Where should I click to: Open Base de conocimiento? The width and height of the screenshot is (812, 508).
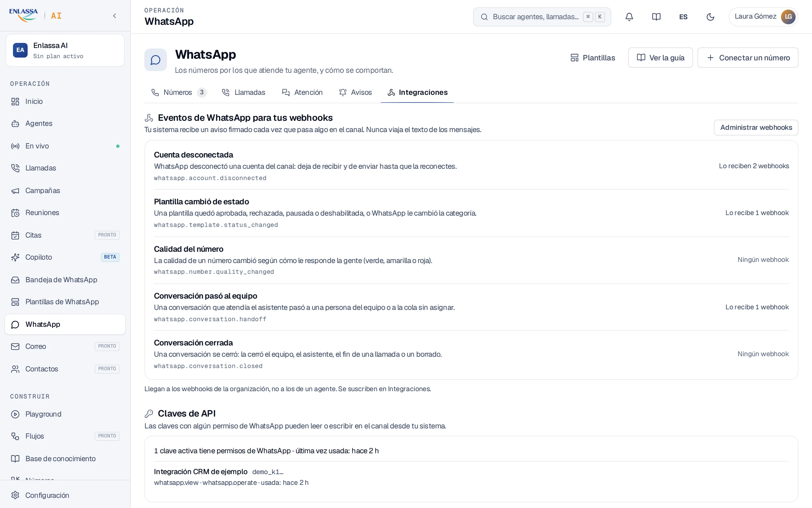[65, 459]
